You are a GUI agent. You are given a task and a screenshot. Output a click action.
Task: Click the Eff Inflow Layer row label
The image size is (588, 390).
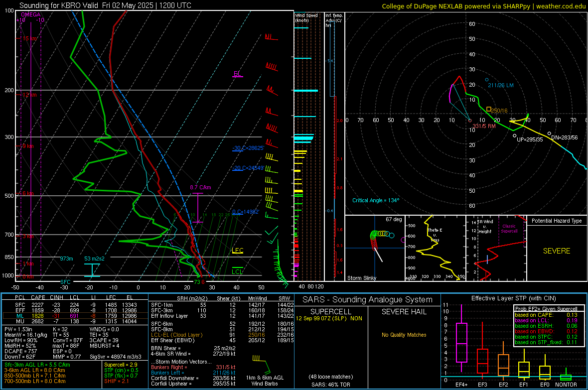click(x=169, y=316)
